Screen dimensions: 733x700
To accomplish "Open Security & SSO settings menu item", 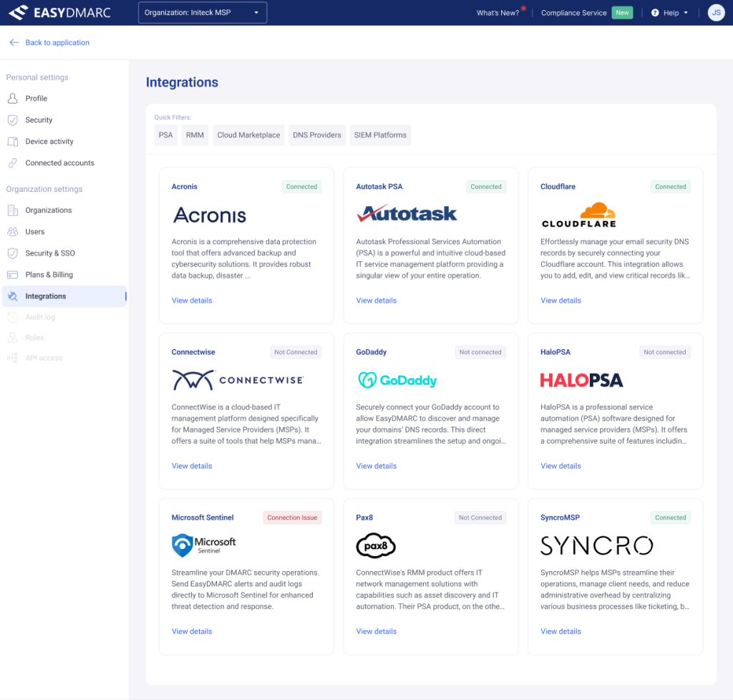I will click(50, 253).
